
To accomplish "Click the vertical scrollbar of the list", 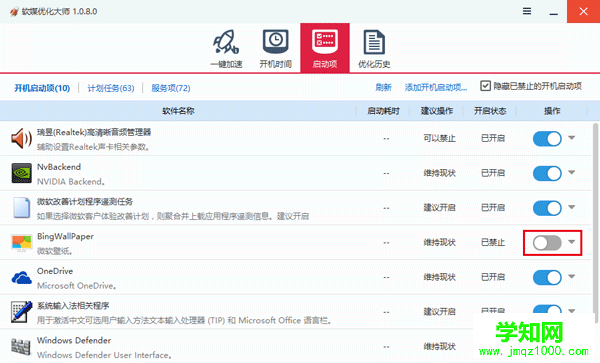I will pyautogui.click(x=595, y=223).
